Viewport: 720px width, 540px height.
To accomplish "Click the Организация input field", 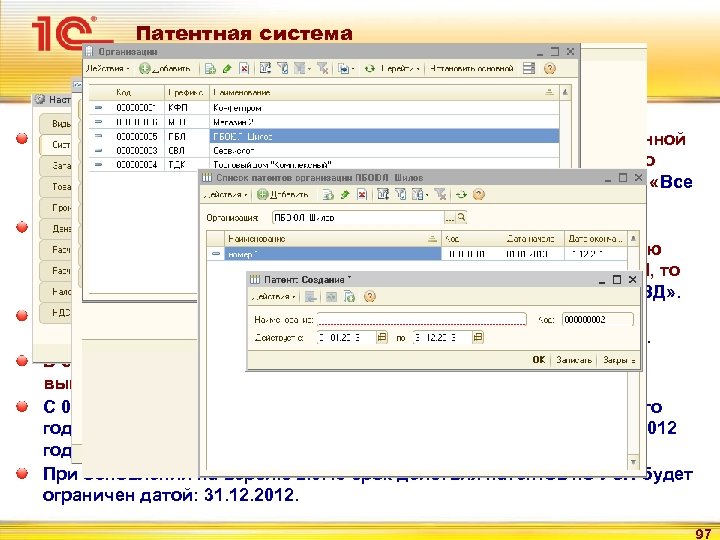I will pyautogui.click(x=358, y=218).
